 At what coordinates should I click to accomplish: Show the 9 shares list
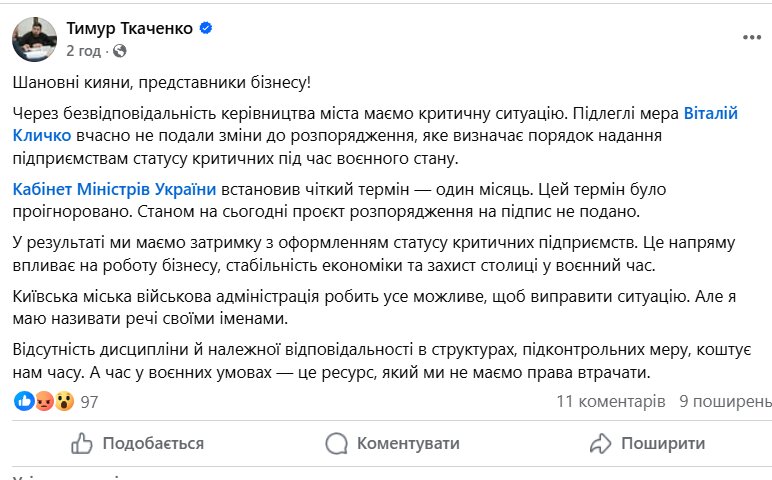[725, 401]
